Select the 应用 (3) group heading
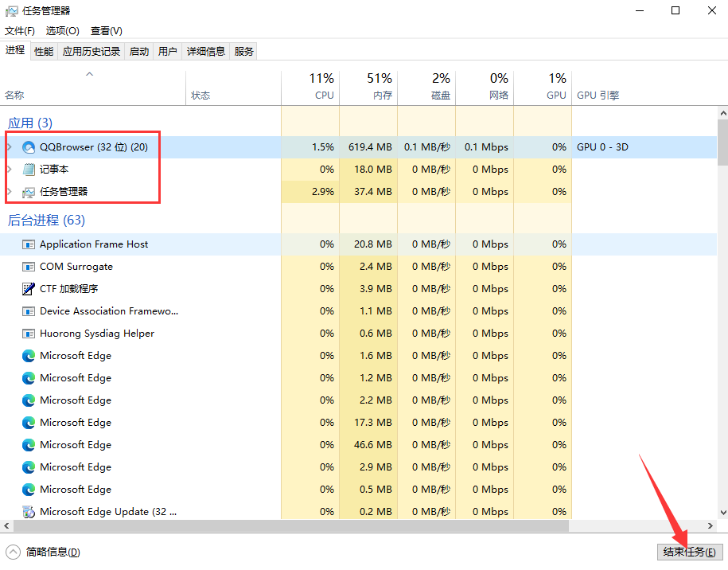This screenshot has height=570, width=728. pos(30,123)
